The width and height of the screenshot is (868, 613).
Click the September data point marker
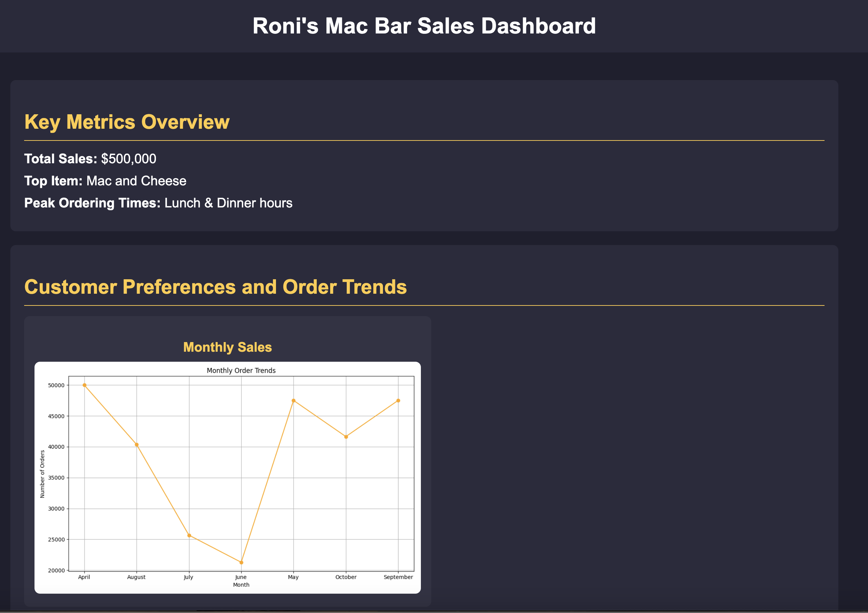pyautogui.click(x=398, y=401)
